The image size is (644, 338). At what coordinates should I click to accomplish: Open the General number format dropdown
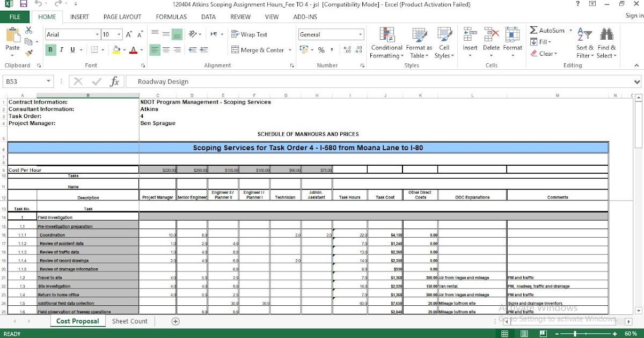click(x=361, y=34)
